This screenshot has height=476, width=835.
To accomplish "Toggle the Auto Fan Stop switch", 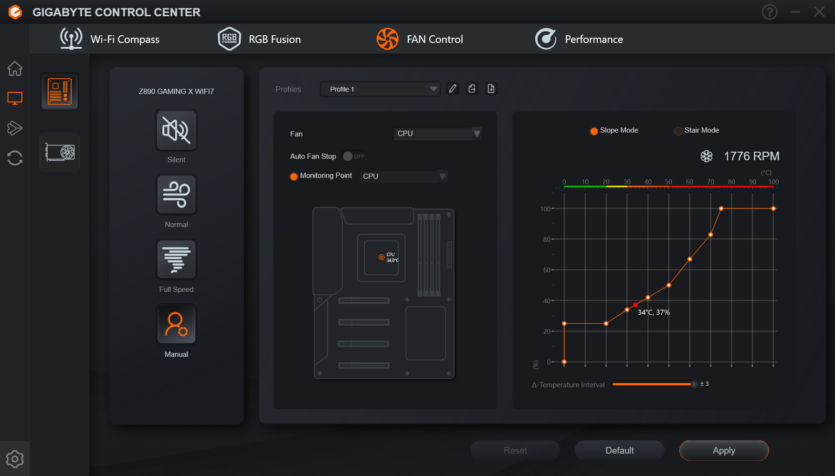I will [x=354, y=156].
